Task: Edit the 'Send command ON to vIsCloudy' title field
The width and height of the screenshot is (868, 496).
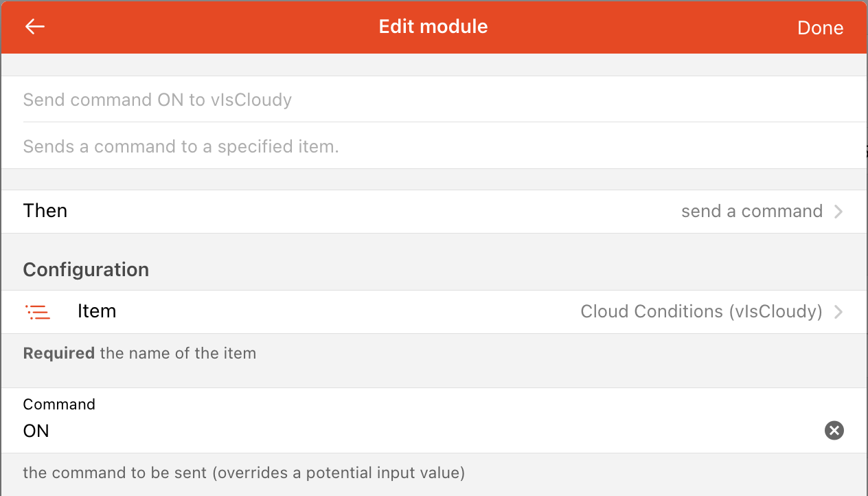Action: (x=157, y=100)
